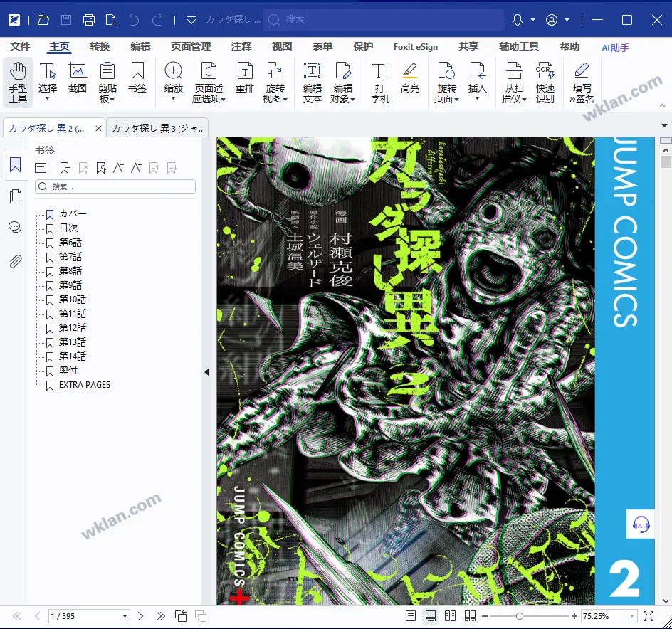Image resolution: width=672 pixels, height=629 pixels.
Task: Close the カラダ探し 異 2 document tab
Action: click(x=98, y=128)
